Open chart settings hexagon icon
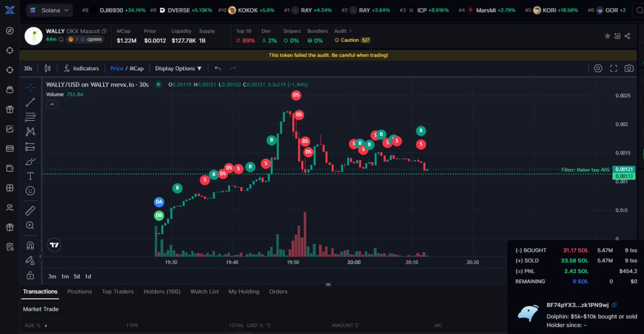Screen dimensions: 644x334 click(598, 68)
